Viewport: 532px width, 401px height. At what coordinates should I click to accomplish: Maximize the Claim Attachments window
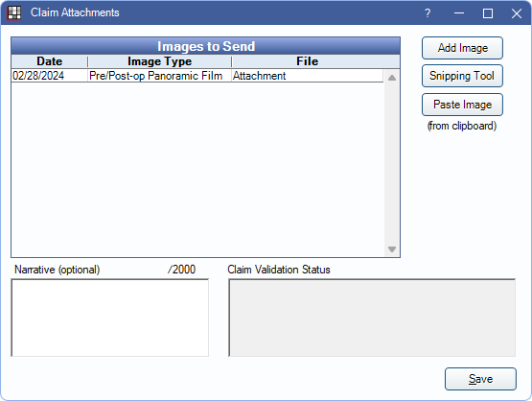[488, 13]
